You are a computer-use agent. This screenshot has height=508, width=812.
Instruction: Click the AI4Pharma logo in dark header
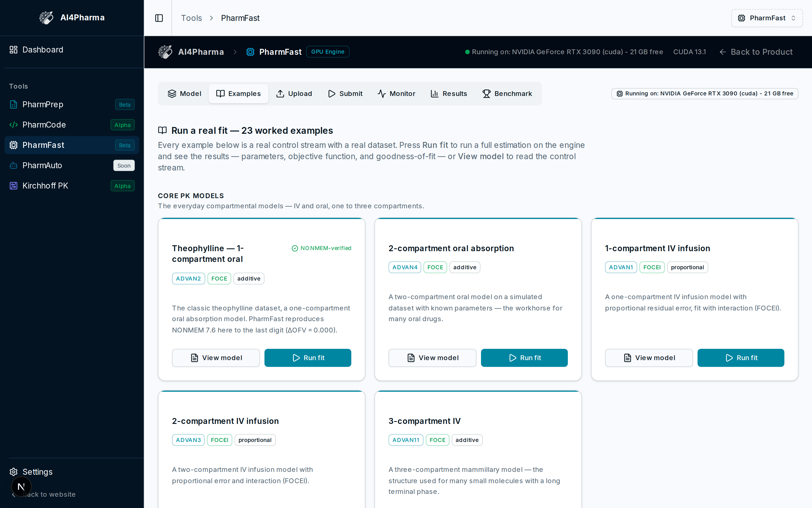coord(165,52)
